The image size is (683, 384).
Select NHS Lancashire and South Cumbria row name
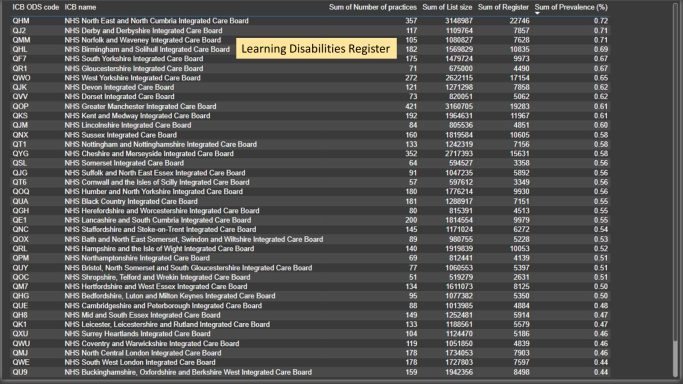click(x=158, y=220)
